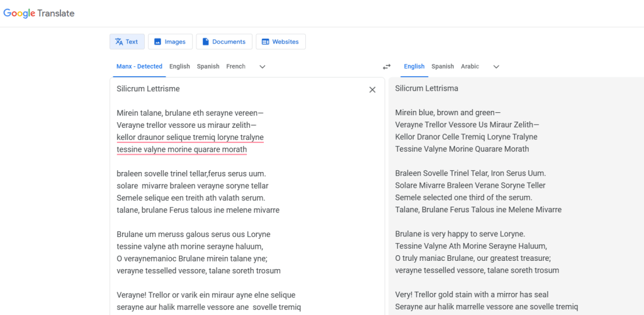This screenshot has width=644, height=315.
Task: Switch to Documents translation
Action: click(x=224, y=42)
